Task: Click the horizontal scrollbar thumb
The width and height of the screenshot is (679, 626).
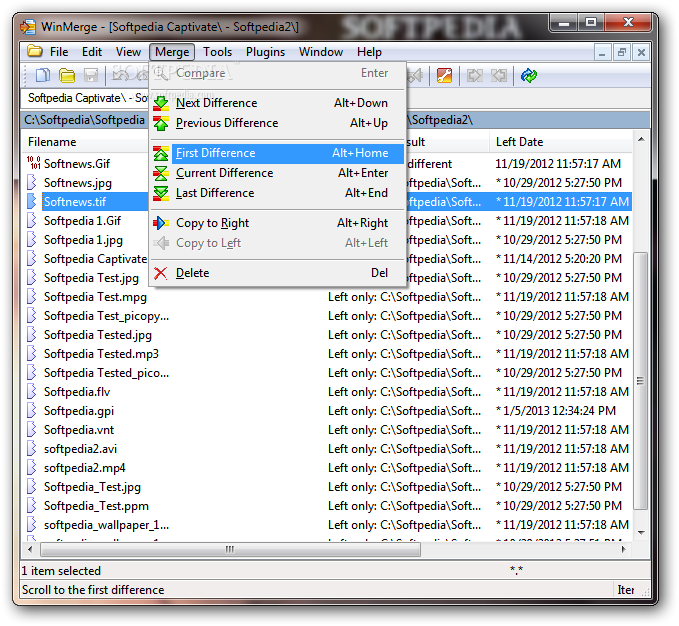Action: 230,549
